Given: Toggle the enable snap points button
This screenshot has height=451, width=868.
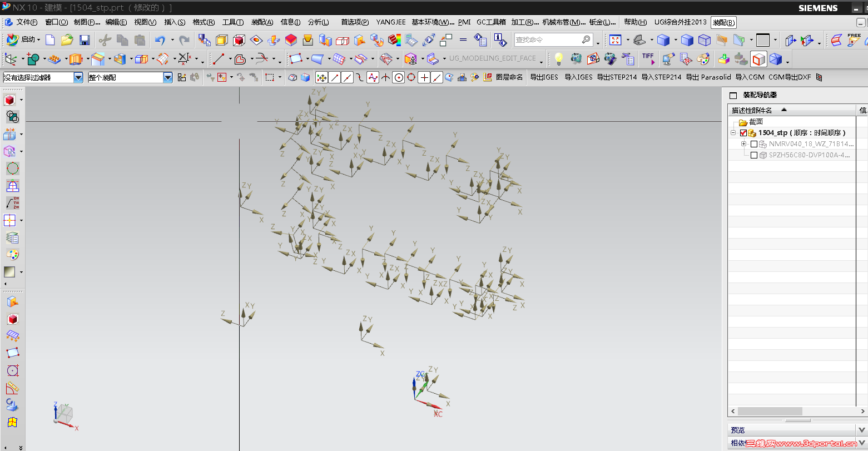Looking at the screenshot, I should click(x=321, y=77).
